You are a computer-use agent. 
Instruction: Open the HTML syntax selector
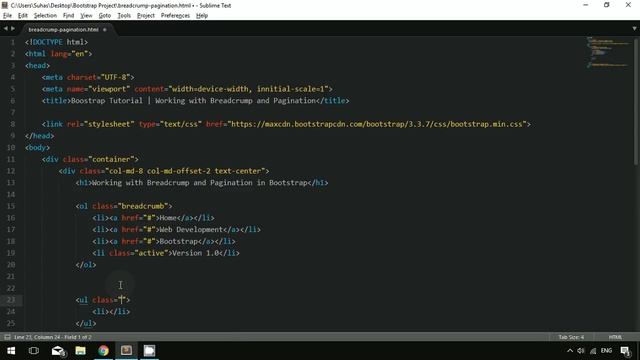tap(615, 337)
